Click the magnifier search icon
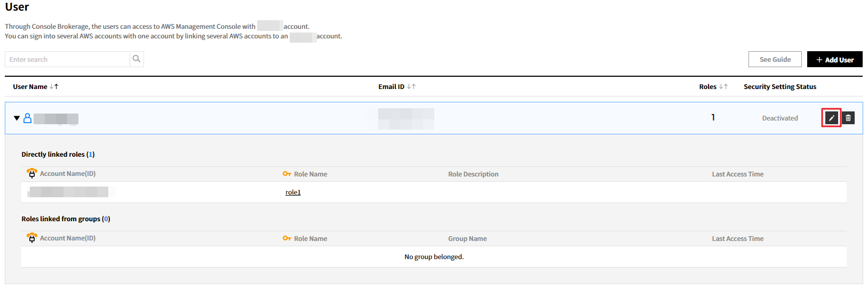This screenshot has height=290, width=868. (137, 59)
